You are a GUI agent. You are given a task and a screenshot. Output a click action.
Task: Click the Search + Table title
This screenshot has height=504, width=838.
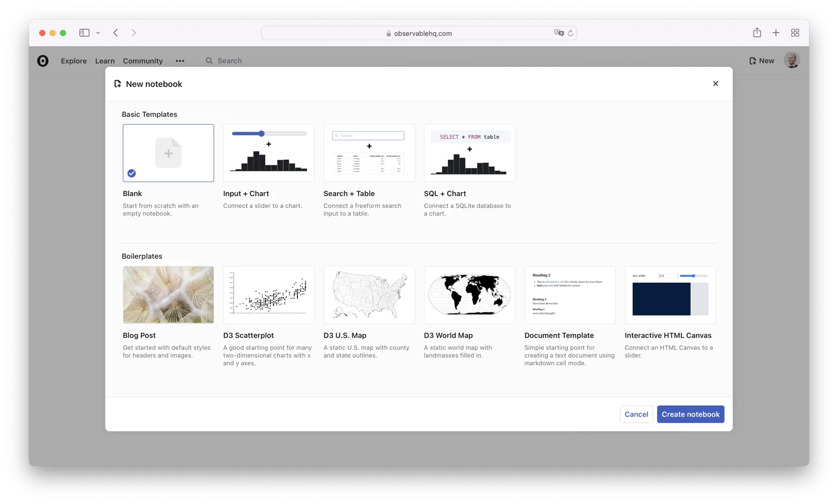click(x=349, y=194)
